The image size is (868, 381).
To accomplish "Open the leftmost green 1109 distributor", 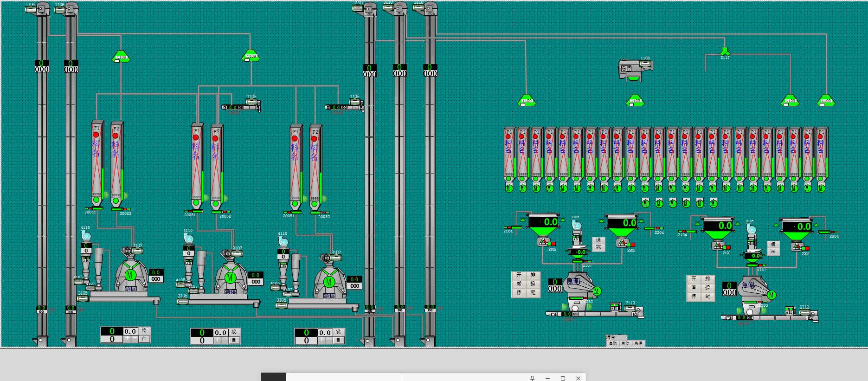I will (x=121, y=57).
